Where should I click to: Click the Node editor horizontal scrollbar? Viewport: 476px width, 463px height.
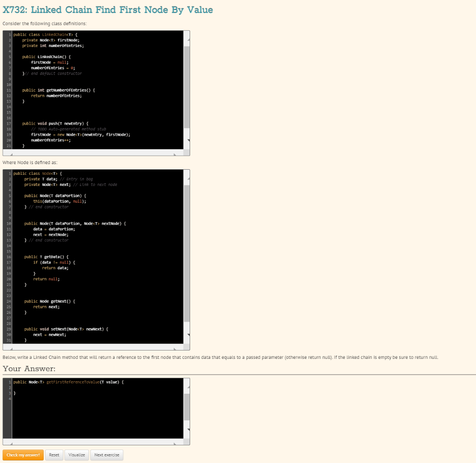click(93, 347)
